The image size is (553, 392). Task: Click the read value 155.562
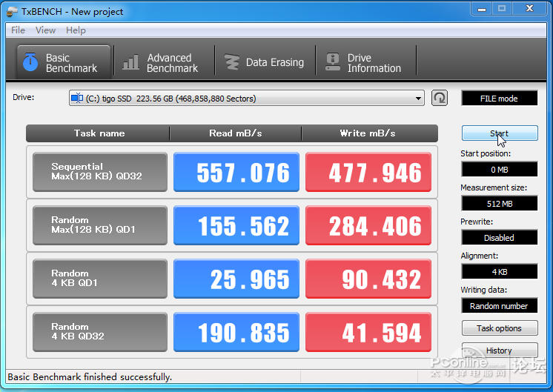[x=236, y=225]
